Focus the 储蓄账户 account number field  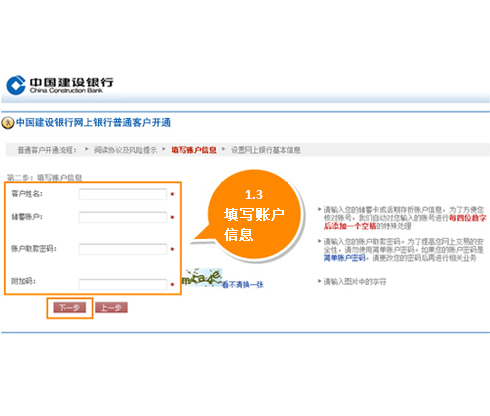(x=123, y=217)
